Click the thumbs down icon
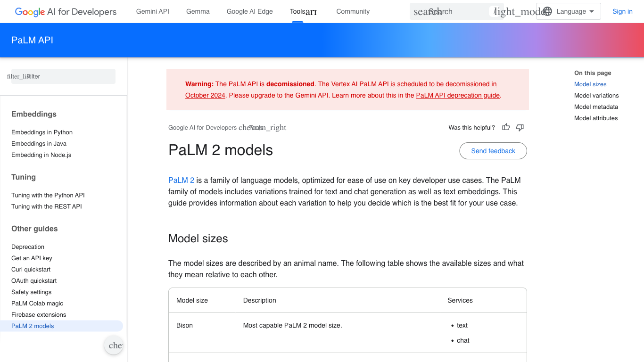 (x=520, y=127)
